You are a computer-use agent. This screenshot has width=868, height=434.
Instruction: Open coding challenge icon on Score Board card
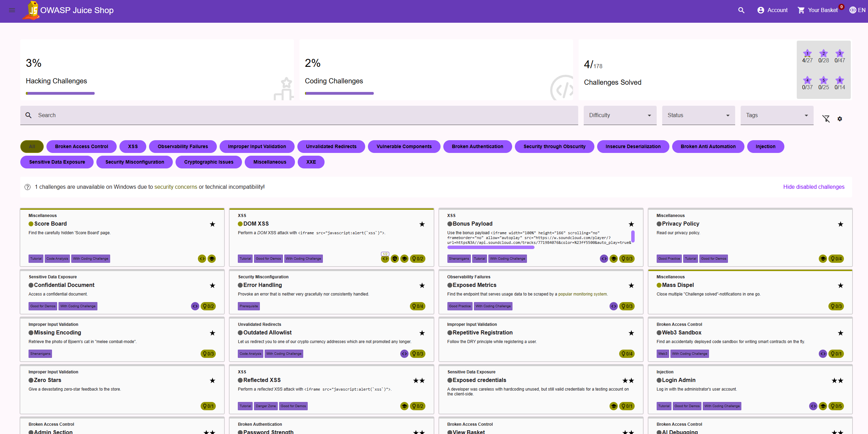tap(202, 259)
